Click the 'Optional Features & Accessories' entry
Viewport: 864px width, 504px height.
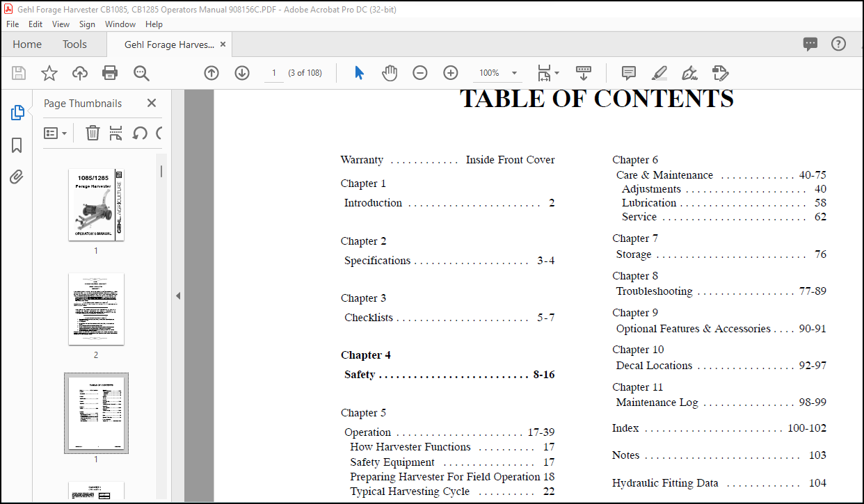[x=721, y=329]
